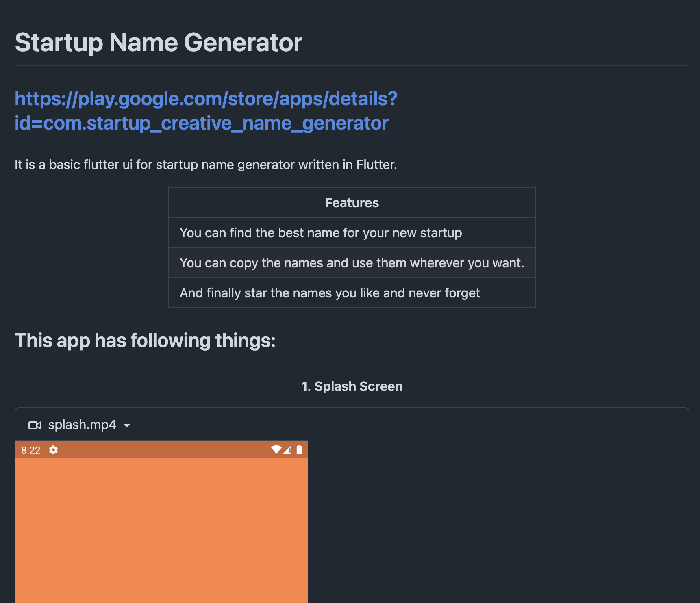The width and height of the screenshot is (700, 603).
Task: Open the play.google.com store link
Action: (x=206, y=99)
